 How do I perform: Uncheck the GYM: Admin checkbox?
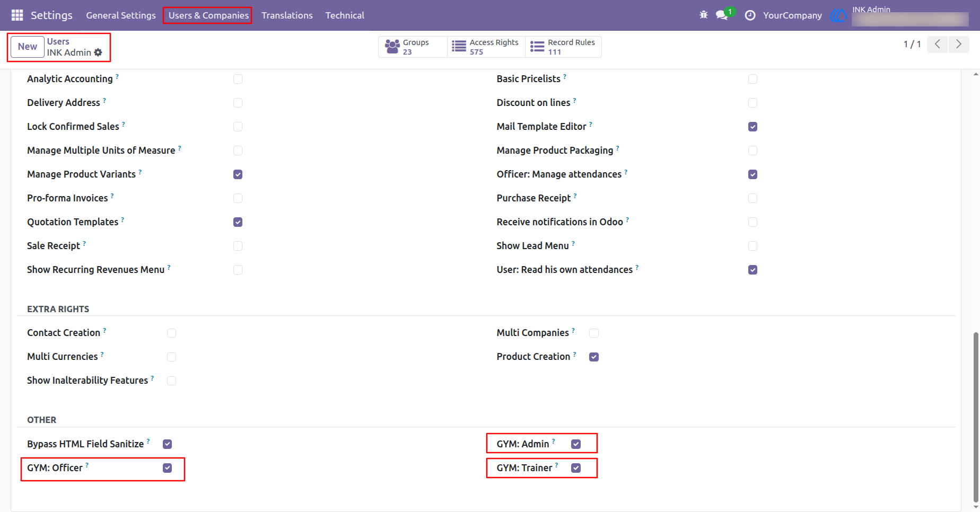576,444
